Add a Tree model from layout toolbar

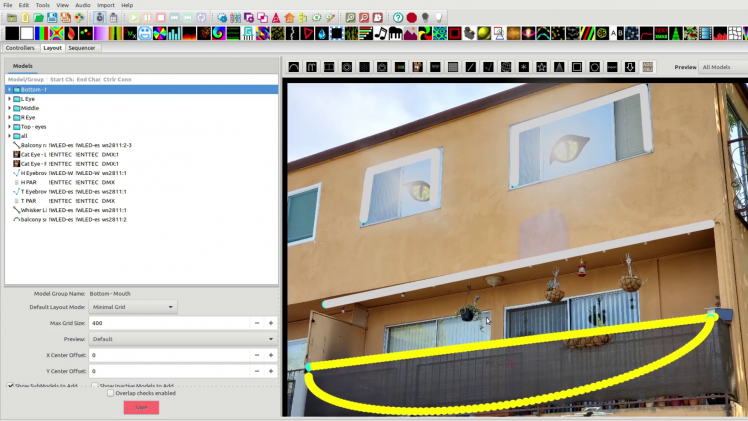tap(559, 67)
